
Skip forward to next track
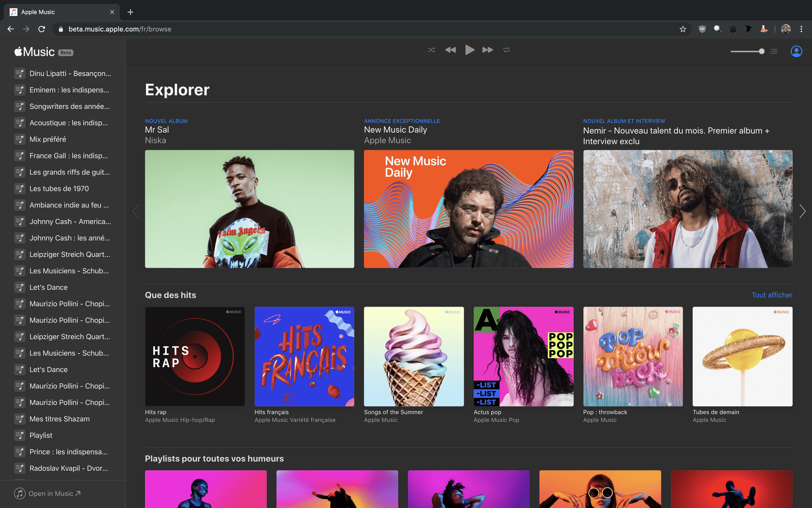487,50
